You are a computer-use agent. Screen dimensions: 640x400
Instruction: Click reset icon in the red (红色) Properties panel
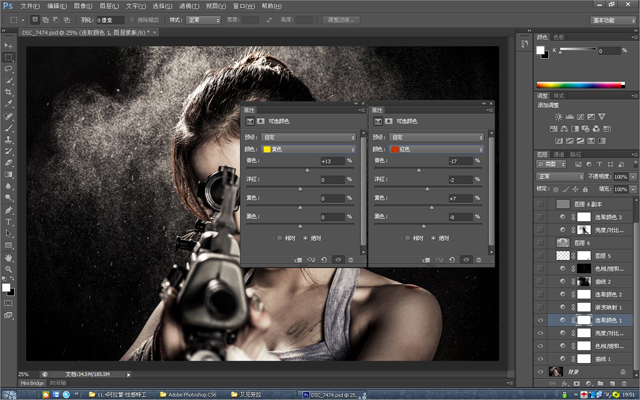pyautogui.click(x=452, y=259)
